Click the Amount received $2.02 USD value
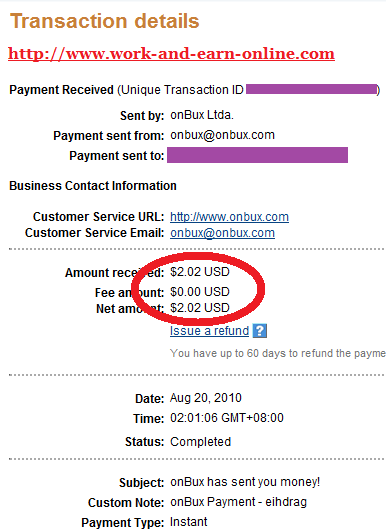 pyautogui.click(x=200, y=272)
